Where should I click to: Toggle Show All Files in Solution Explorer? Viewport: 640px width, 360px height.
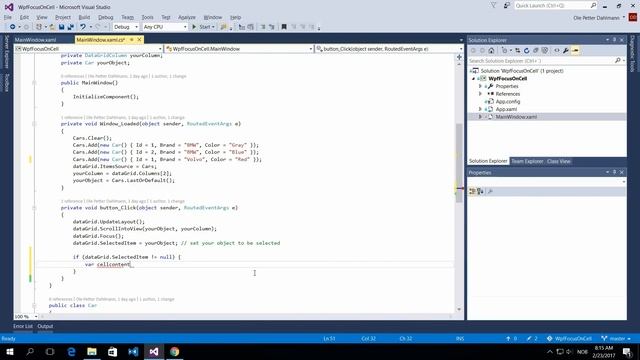tap(544, 51)
